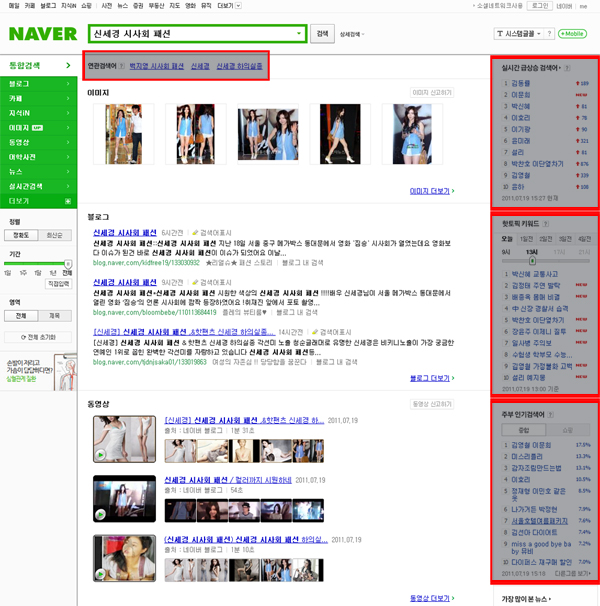600x606 pixels.
Task: Play the 54초 video thumbnail
Action: tap(124, 499)
